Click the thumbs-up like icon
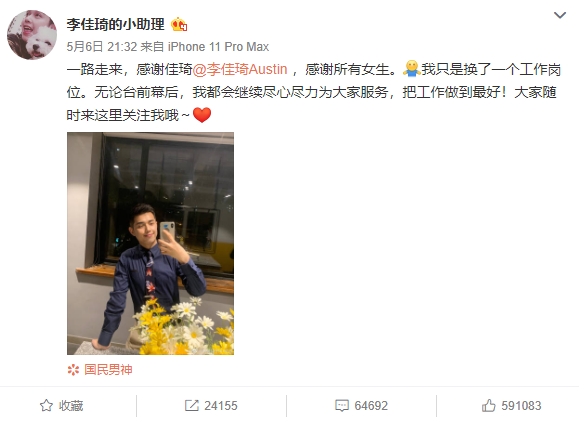Image resolution: width=579 pixels, height=422 pixels. [x=489, y=405]
